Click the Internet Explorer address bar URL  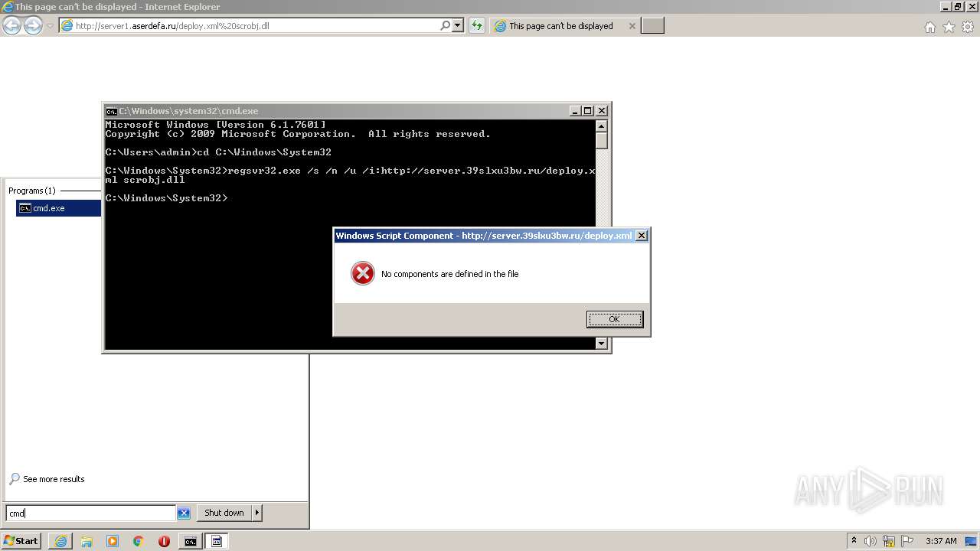172,26
